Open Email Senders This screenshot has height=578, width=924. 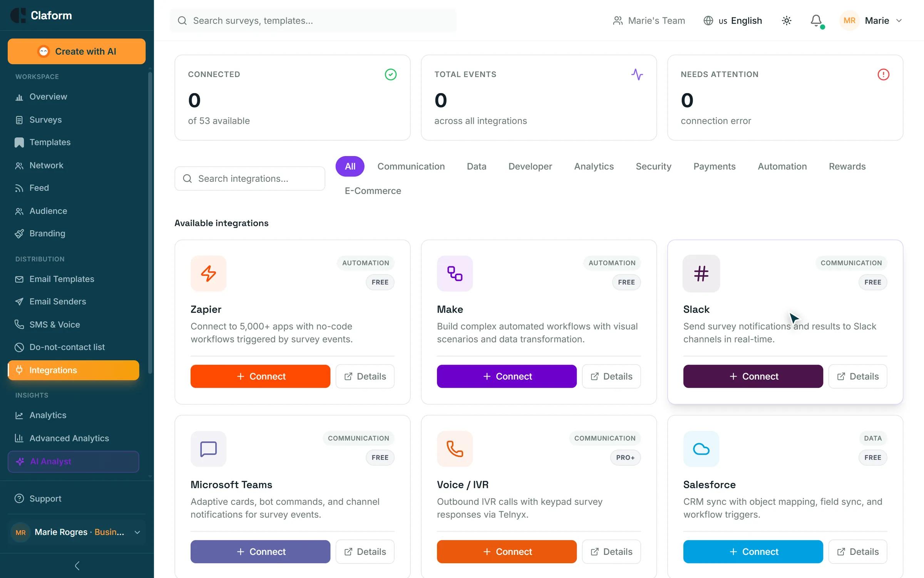point(73,301)
